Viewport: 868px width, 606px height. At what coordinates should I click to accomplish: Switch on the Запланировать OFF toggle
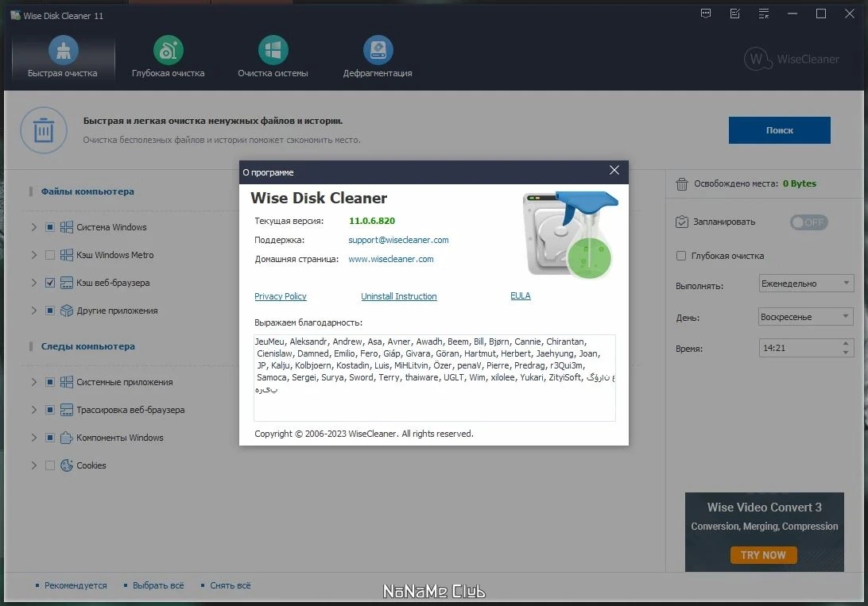pos(808,222)
